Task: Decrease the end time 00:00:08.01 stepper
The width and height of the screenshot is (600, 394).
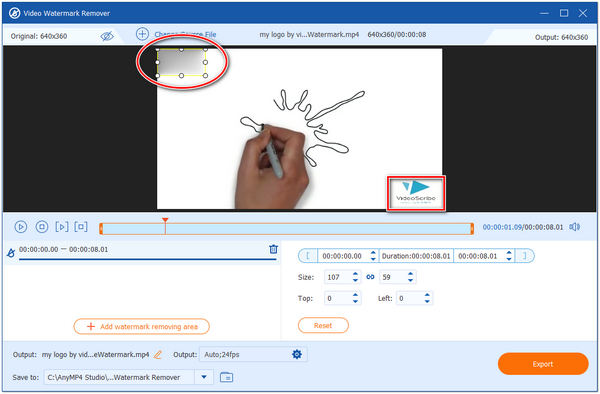Action: pos(509,259)
